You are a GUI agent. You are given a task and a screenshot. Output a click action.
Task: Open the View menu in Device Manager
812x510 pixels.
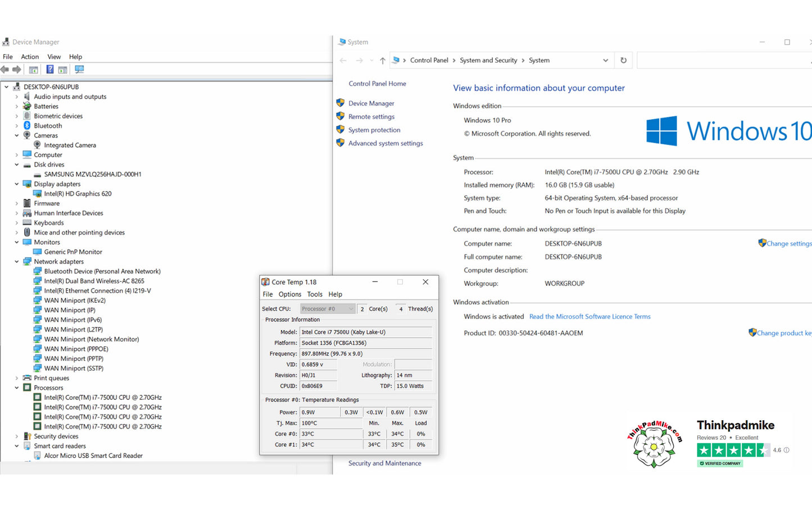[54, 57]
